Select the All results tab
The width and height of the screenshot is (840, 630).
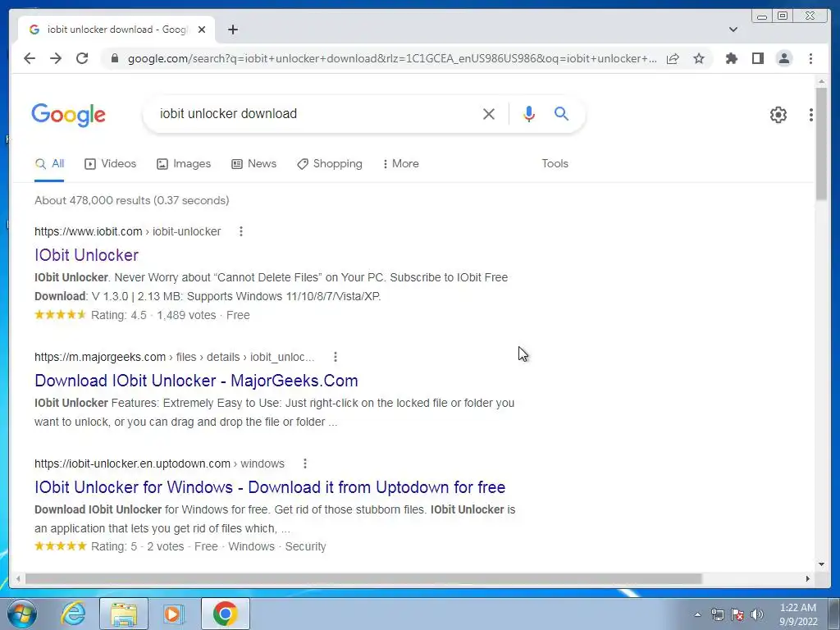49,164
